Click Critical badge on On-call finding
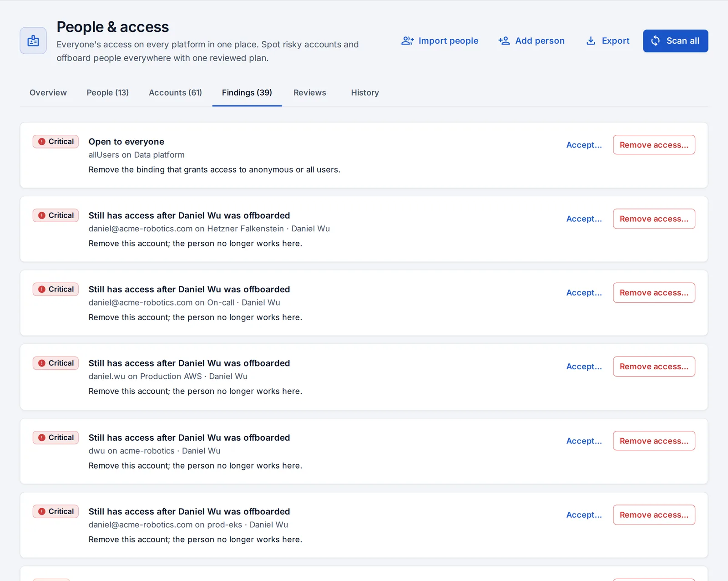 coord(56,289)
